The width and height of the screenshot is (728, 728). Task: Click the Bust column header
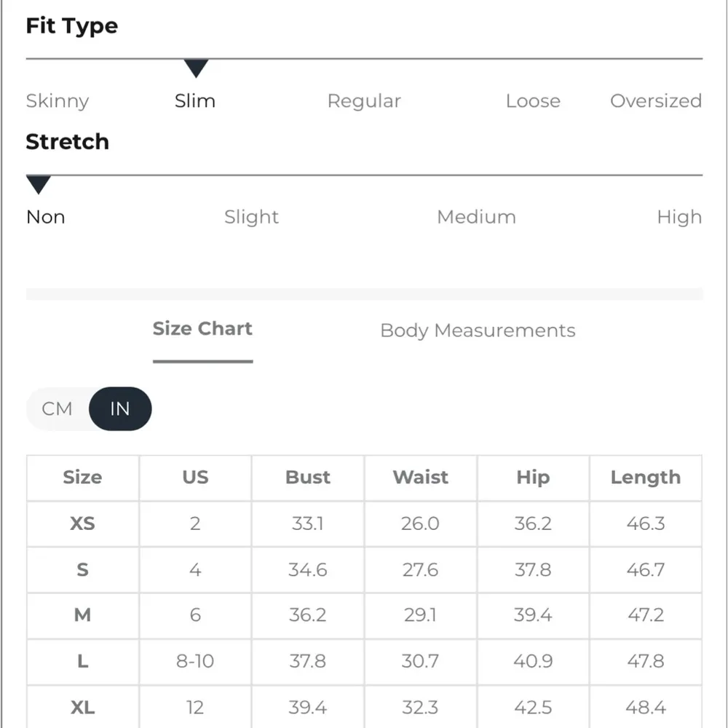click(x=307, y=478)
